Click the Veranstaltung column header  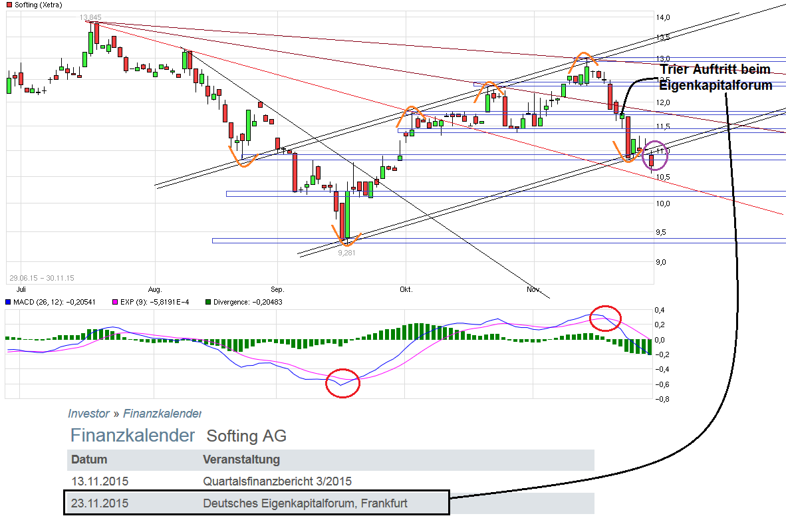tap(241, 460)
